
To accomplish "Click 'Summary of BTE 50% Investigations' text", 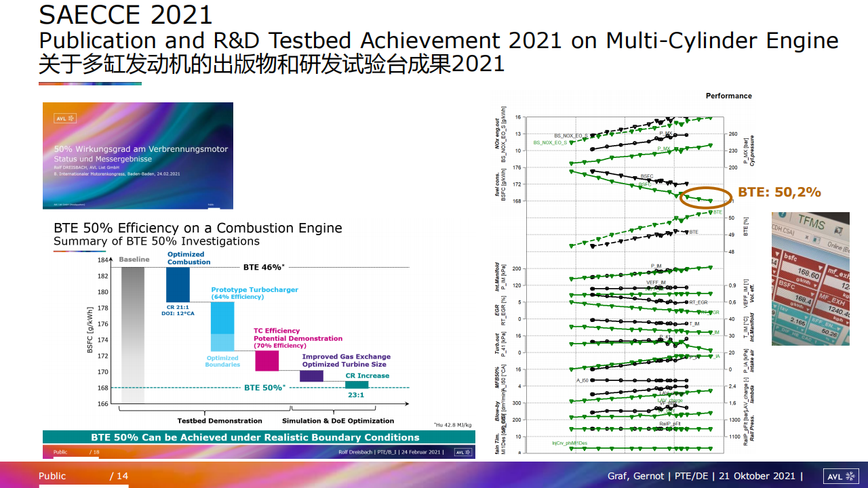I will point(157,241).
